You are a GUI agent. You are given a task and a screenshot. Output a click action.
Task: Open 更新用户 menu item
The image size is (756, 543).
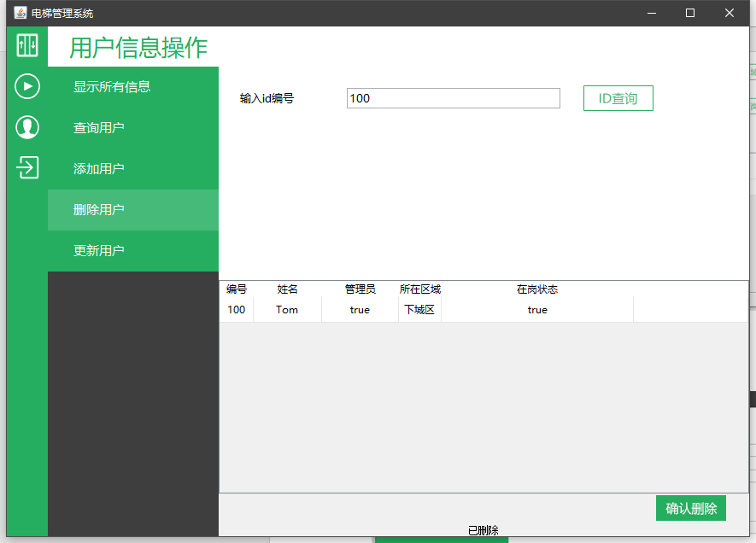133,251
